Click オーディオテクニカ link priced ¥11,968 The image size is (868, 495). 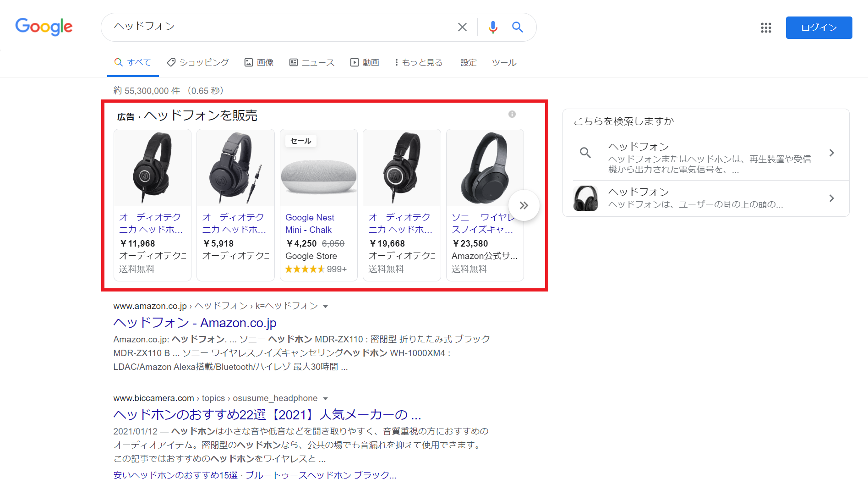[151, 224]
